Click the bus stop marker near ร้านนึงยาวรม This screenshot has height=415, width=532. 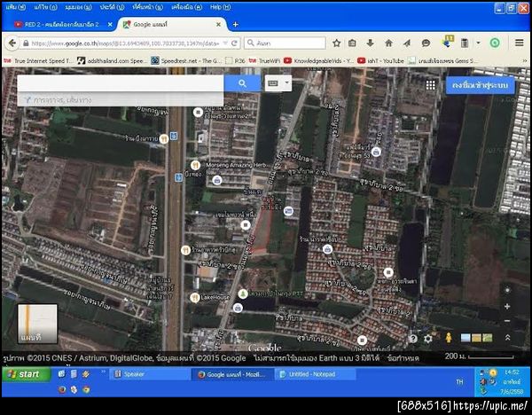coord(174,137)
